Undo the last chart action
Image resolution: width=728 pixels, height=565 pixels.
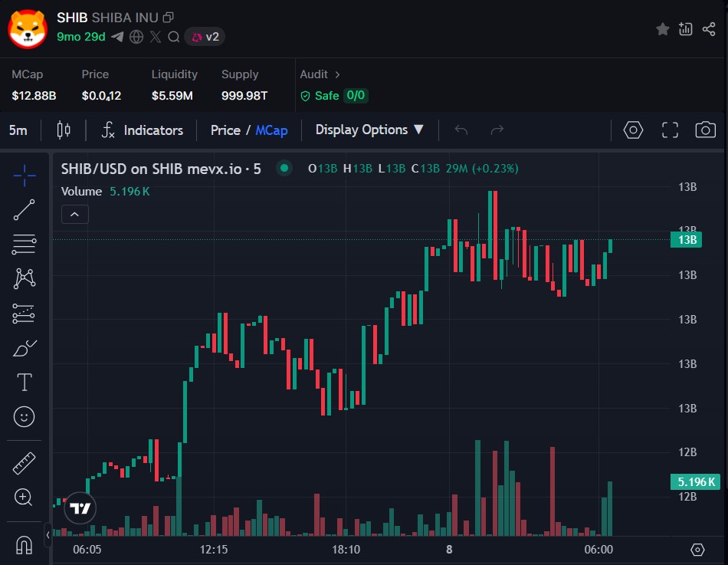461,130
